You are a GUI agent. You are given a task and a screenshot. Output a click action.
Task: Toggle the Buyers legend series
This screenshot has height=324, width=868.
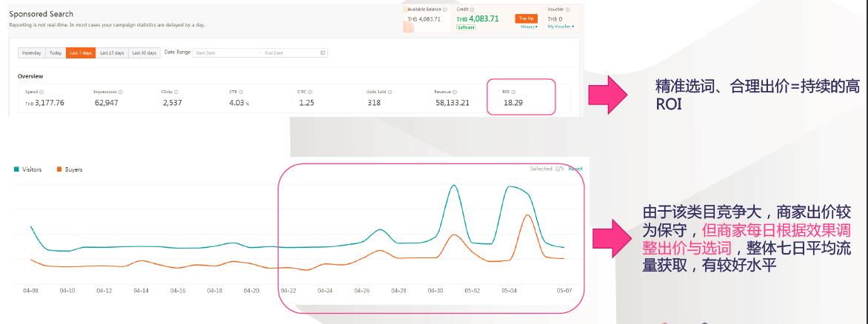point(69,169)
